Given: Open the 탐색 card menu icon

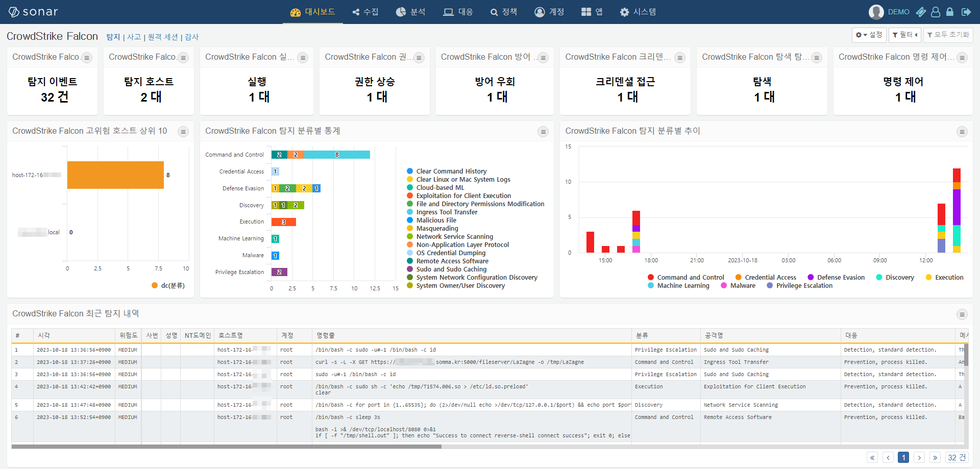Looking at the screenshot, I should (817, 58).
